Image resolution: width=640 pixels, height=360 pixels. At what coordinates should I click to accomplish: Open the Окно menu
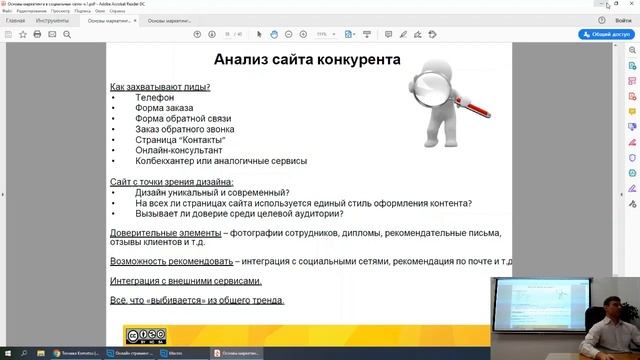tap(100, 11)
